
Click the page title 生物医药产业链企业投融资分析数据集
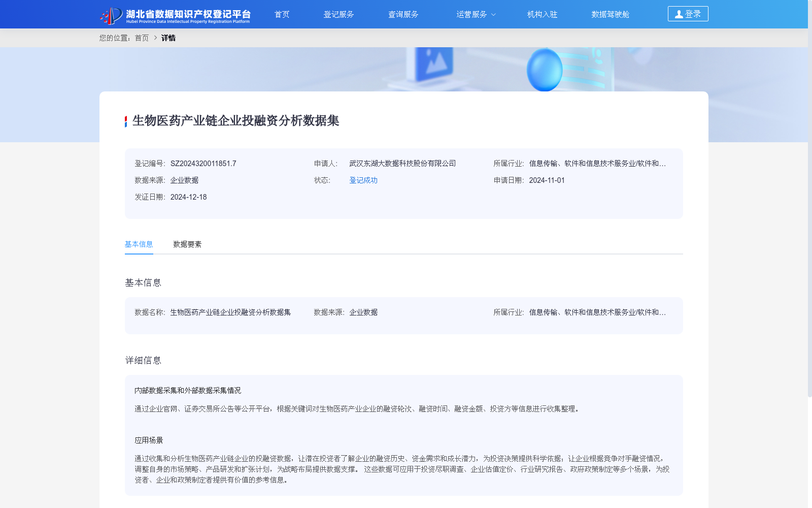235,121
